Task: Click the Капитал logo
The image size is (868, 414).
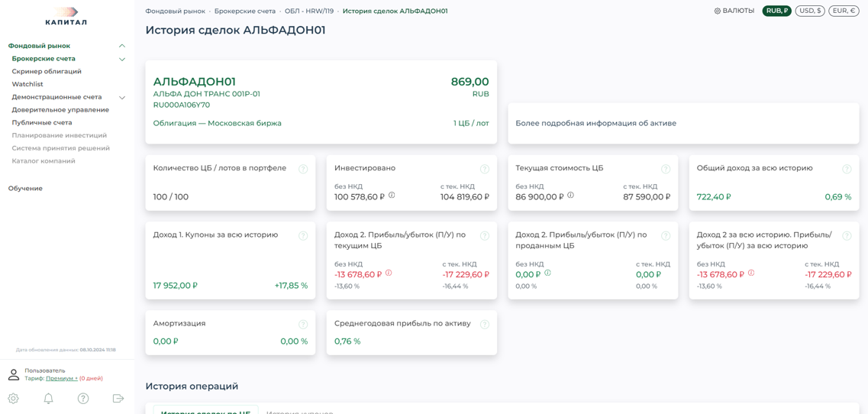Action: tap(66, 16)
